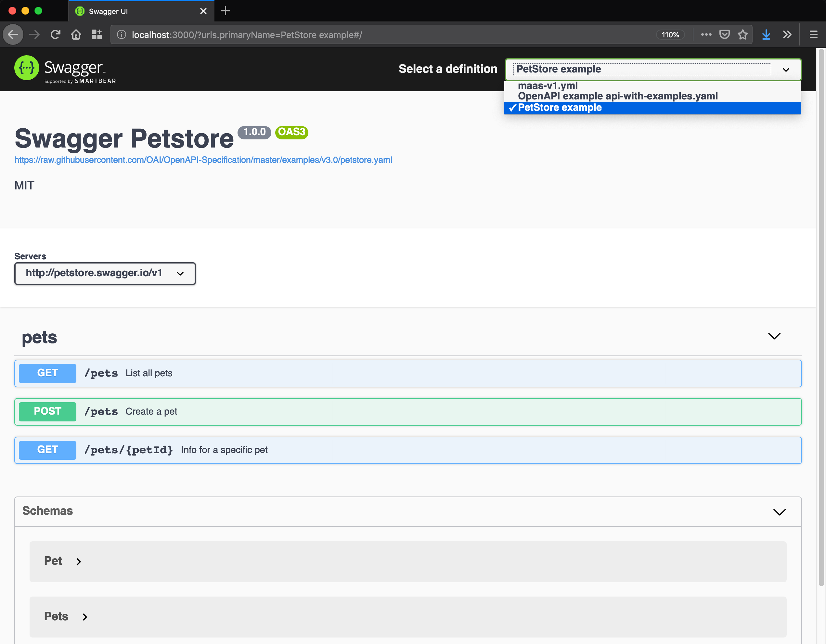Show more toolbar tools overflow chevron
826x644 pixels.
[787, 35]
